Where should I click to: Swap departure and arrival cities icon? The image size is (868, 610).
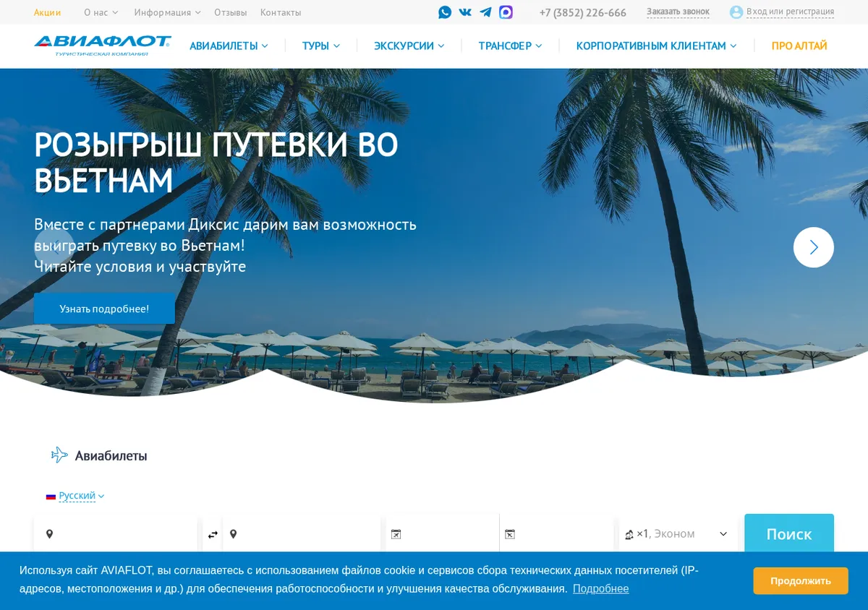[x=213, y=535]
